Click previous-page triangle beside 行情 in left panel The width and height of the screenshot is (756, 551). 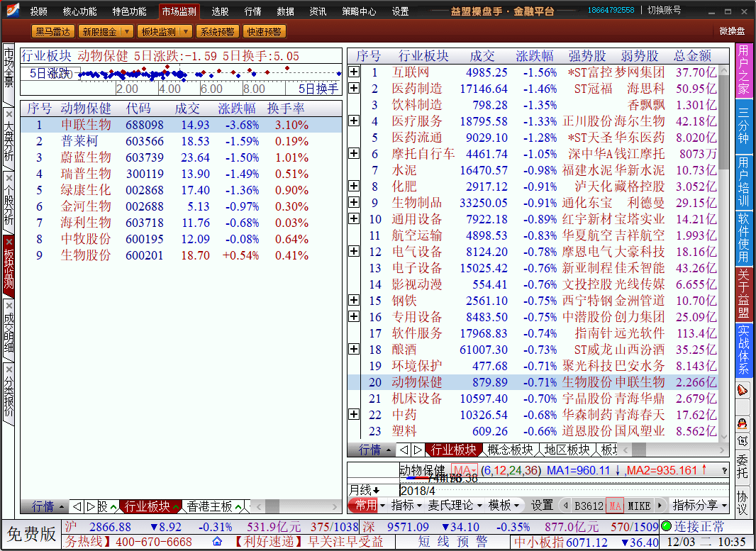coord(76,506)
